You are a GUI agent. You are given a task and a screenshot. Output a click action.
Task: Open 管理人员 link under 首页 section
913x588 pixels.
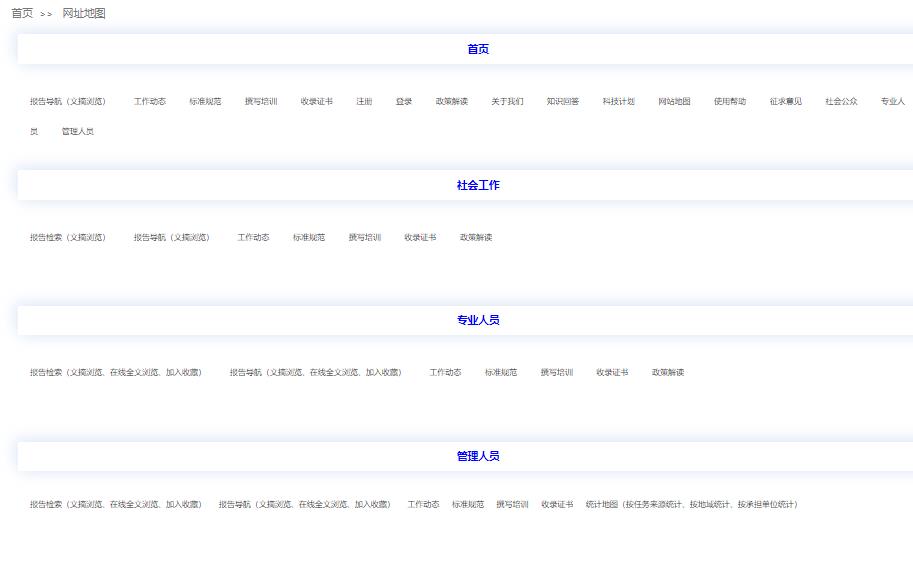click(78, 132)
